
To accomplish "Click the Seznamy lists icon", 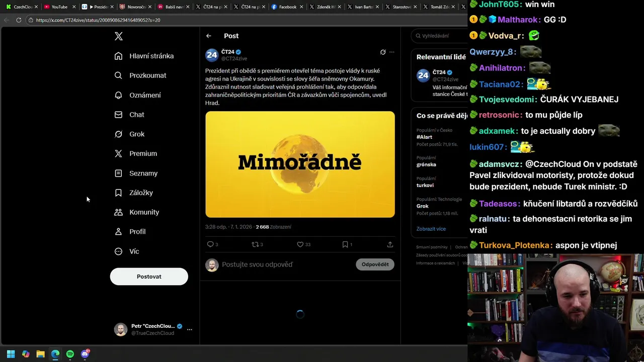I will point(118,173).
